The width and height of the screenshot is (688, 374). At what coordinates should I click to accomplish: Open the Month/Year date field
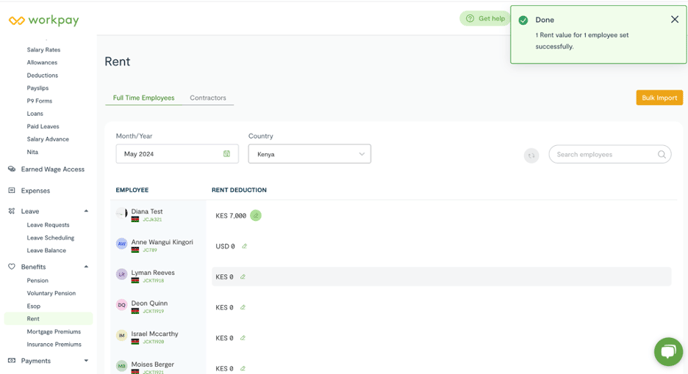coord(177,154)
